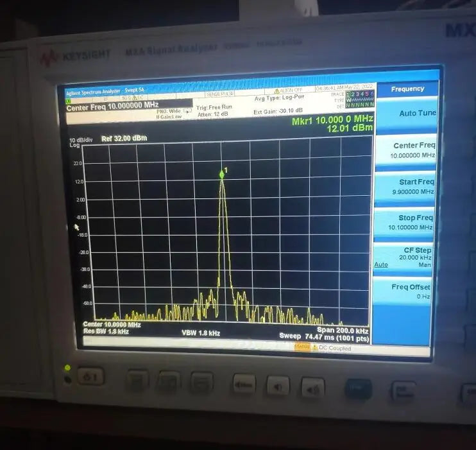Click 'Mkr1 10.000 0 MHz' readout

click(332, 119)
